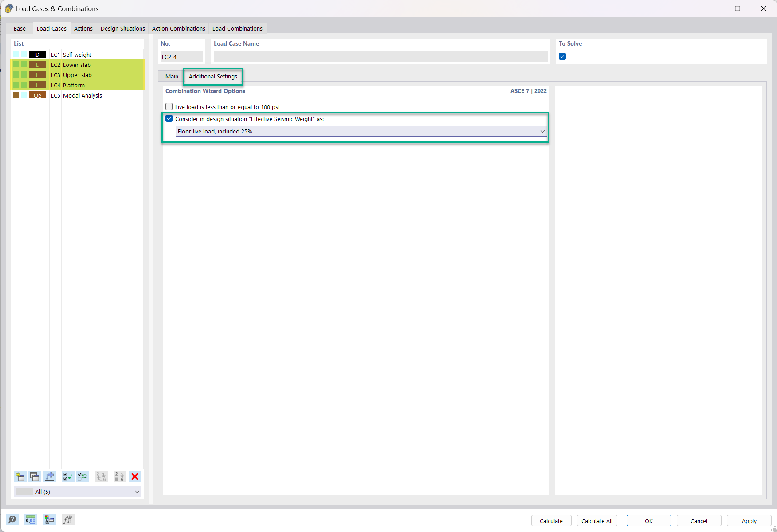Screen dimensions: 777x532
Task: Copy the selected load case
Action: pos(35,477)
